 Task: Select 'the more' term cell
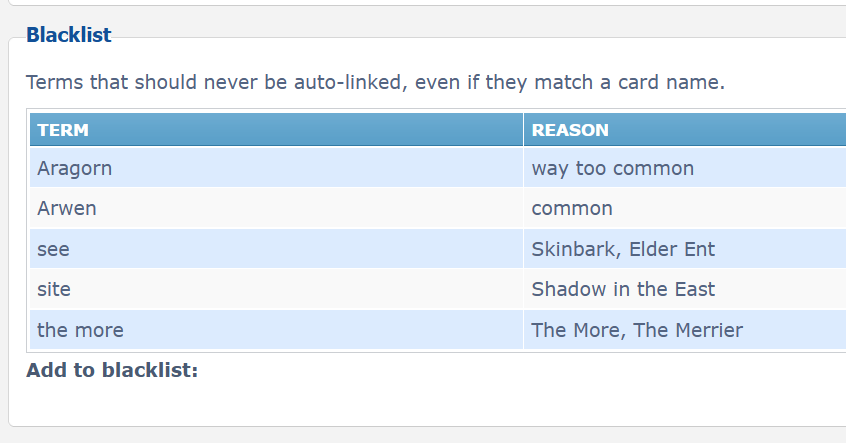pyautogui.click(x=80, y=329)
